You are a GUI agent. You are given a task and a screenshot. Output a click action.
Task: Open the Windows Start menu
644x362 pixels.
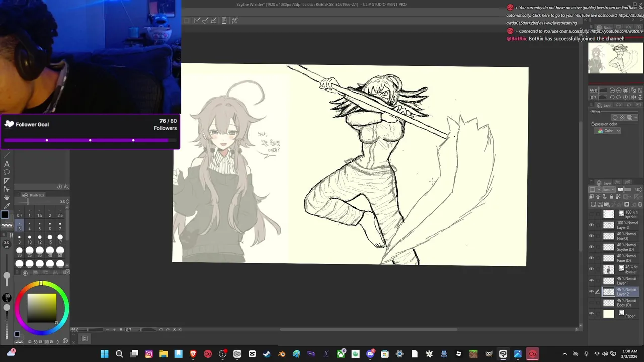pyautogui.click(x=104, y=354)
